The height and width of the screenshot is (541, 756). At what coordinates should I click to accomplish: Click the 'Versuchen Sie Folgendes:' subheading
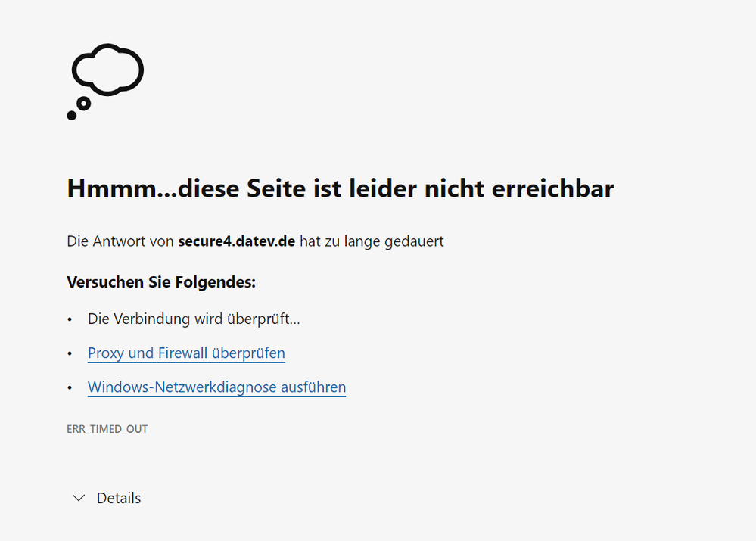(161, 282)
